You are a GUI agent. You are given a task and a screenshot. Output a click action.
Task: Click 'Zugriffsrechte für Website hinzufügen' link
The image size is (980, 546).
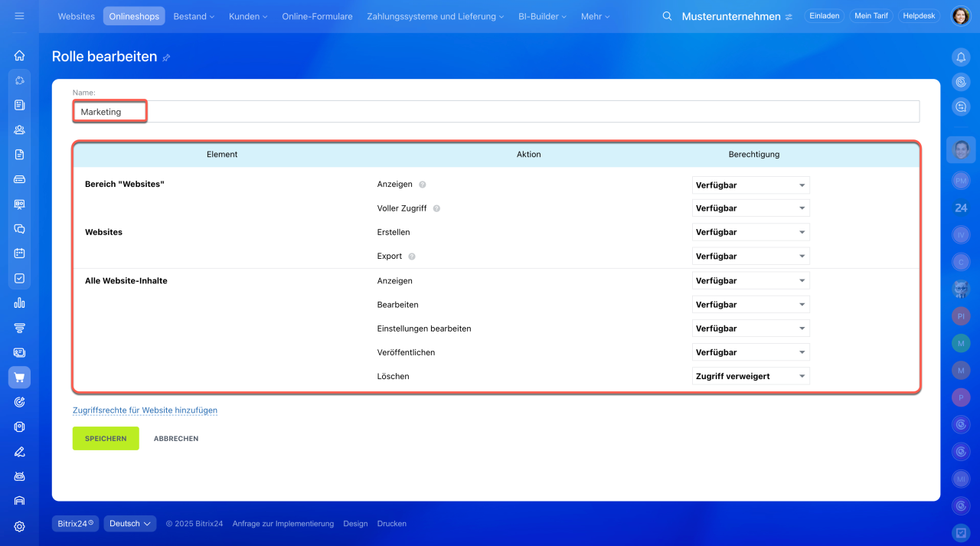pyautogui.click(x=145, y=410)
